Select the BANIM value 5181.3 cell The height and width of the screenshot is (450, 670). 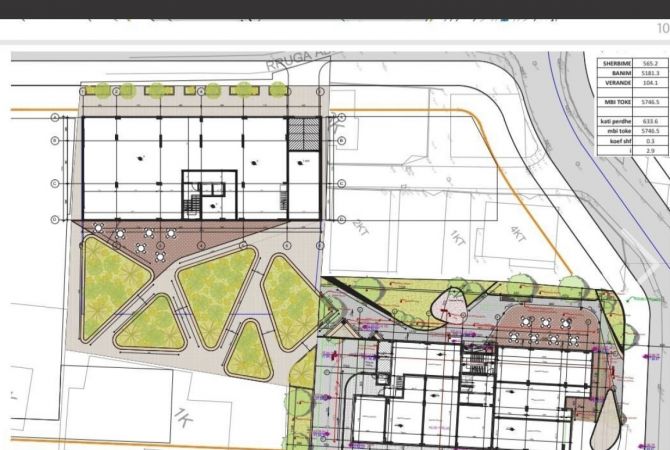coord(650,73)
